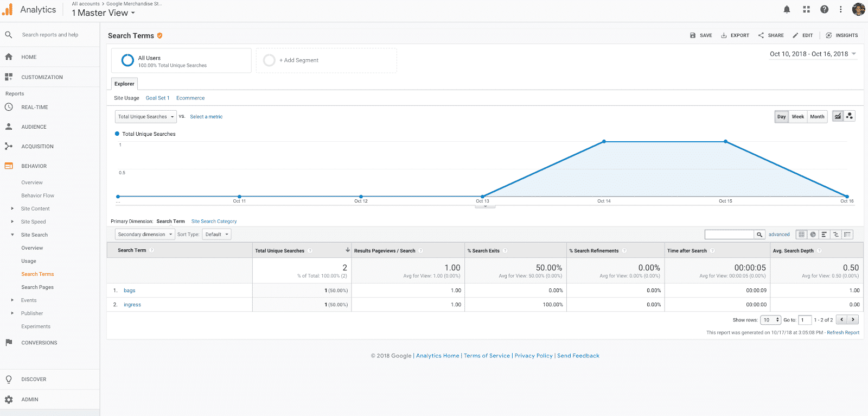Open the Discover lightbulb item
This screenshot has height=416, width=868.
[9, 379]
